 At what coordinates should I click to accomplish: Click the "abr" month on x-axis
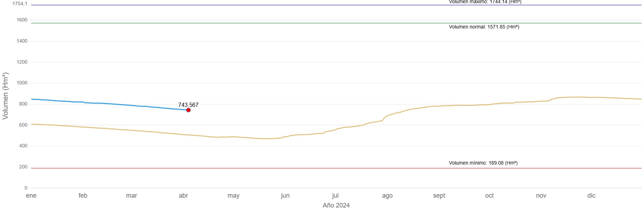pos(183,196)
